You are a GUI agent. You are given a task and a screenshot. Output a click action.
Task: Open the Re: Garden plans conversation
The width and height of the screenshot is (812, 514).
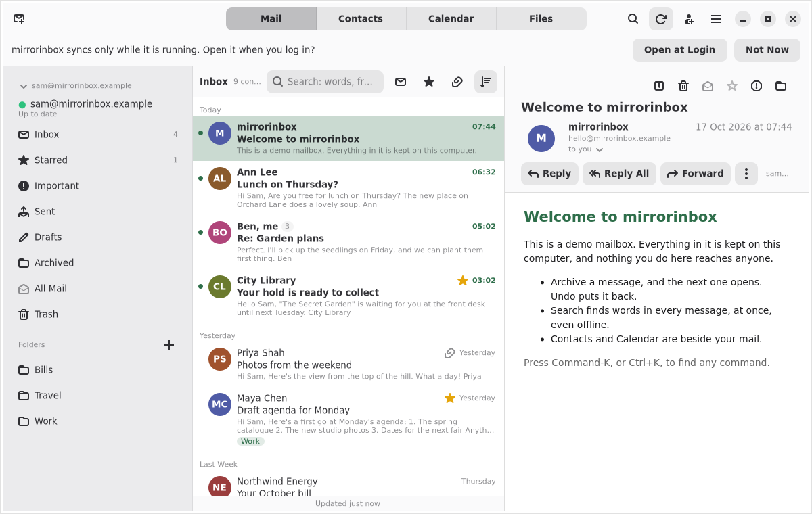click(x=348, y=242)
